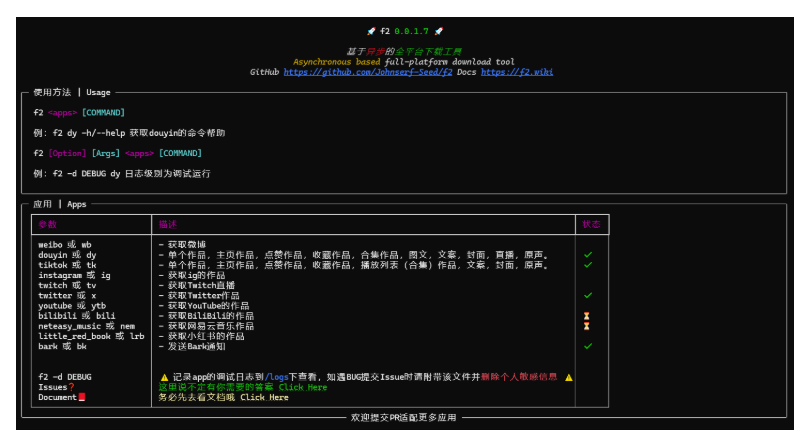Screen dimensions: 805x435
Task: Follow the green Click Here link for Issues
Action: coord(302,387)
